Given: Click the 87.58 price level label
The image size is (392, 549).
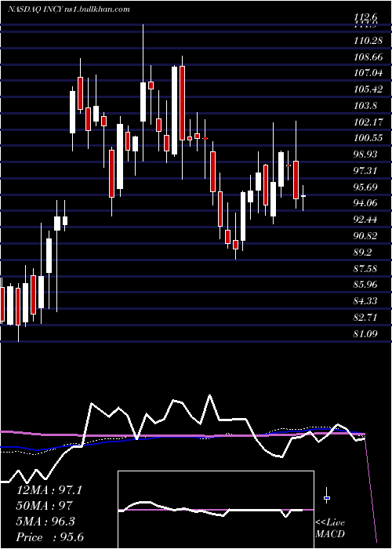Looking at the screenshot, I should point(366,268).
